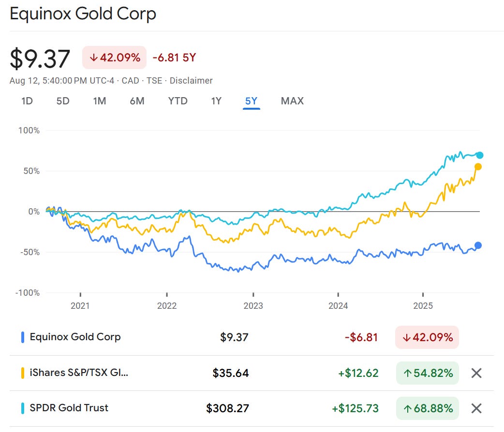The height and width of the screenshot is (432, 504).
Task: Click the 0% y-axis label
Action: coord(34,211)
